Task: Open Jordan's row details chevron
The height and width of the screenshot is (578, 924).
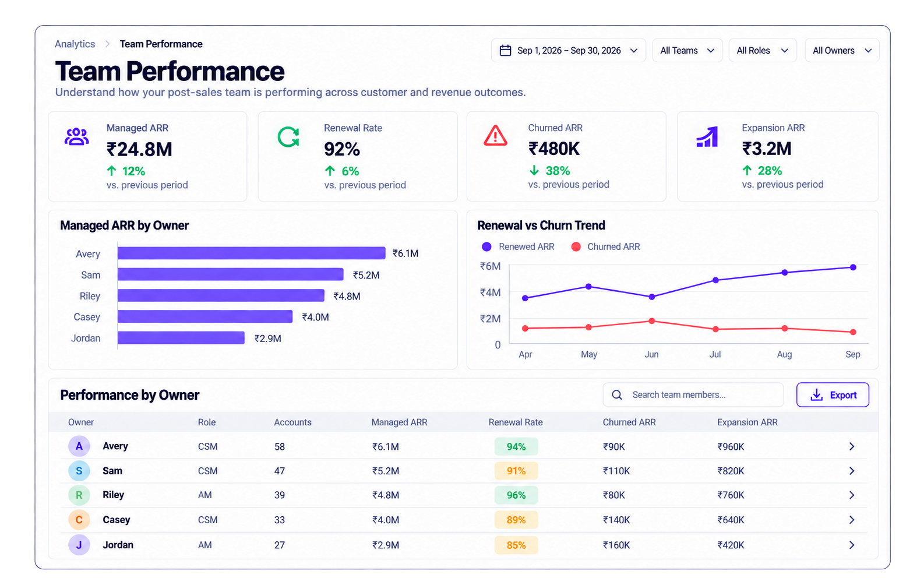Action: coord(852,545)
